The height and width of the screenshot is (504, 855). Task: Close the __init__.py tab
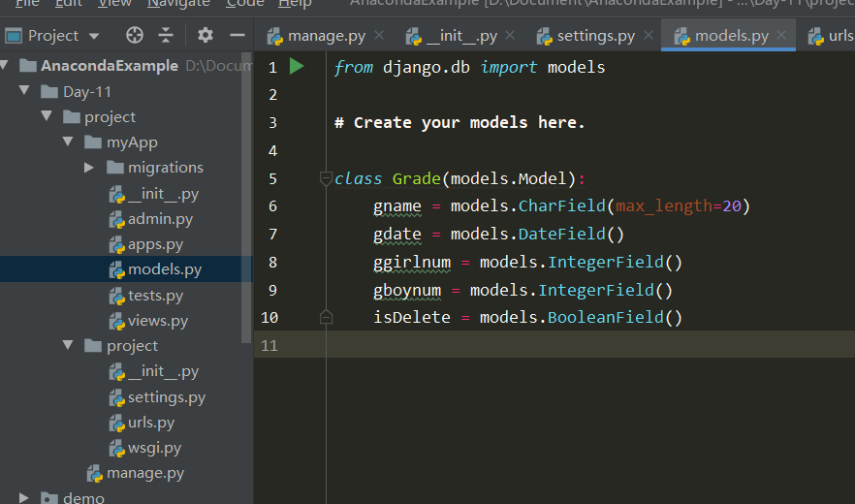(510, 36)
